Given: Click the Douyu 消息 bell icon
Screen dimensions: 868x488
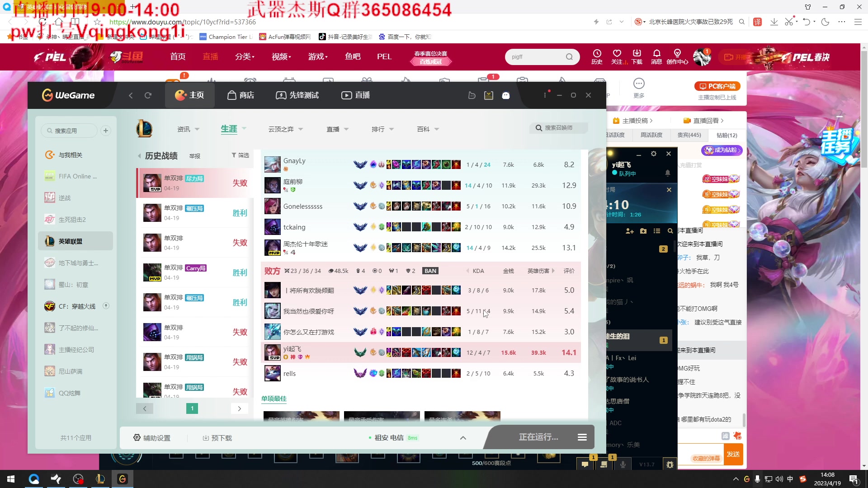Looking at the screenshot, I should tap(657, 57).
